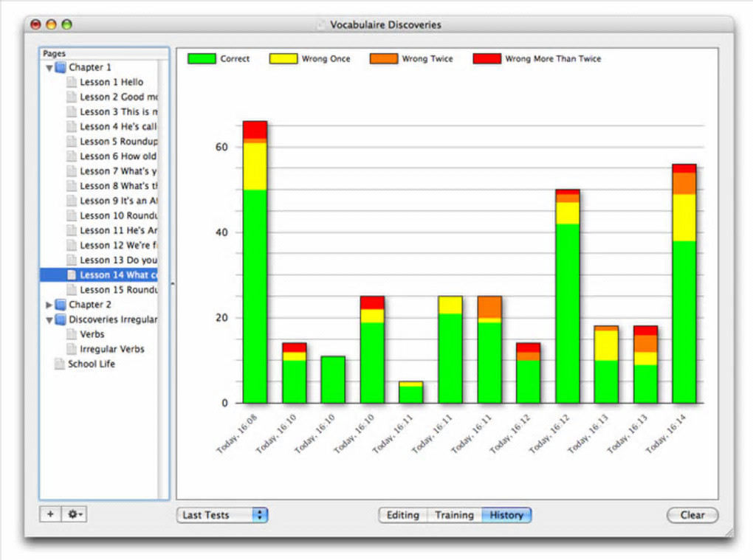Click the Verbs page icon
Viewport: 753px width, 560px height.
coord(72,334)
